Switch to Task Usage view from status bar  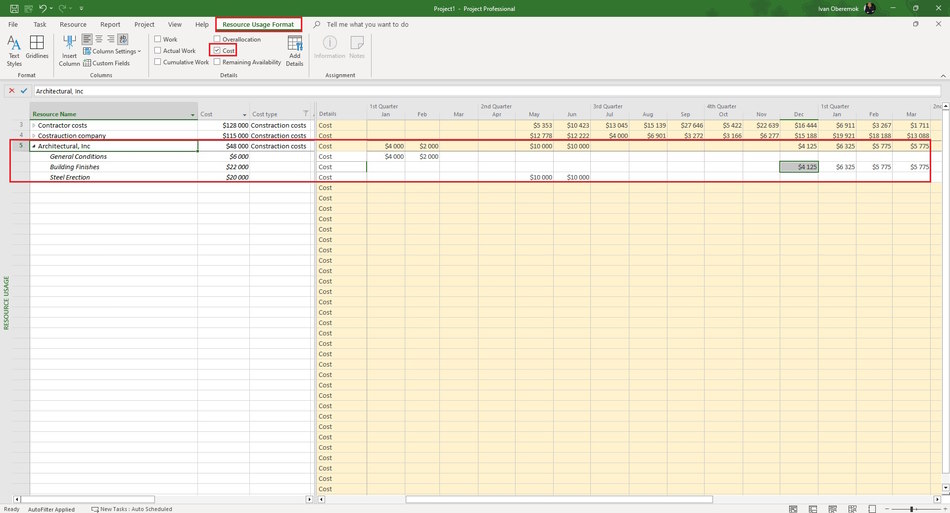coord(813,509)
